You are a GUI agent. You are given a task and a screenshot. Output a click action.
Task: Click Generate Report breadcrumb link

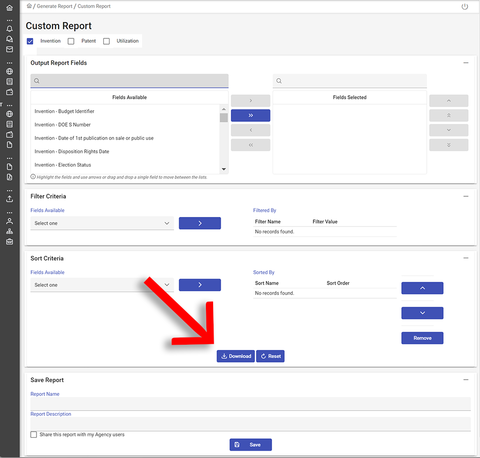[x=54, y=6]
